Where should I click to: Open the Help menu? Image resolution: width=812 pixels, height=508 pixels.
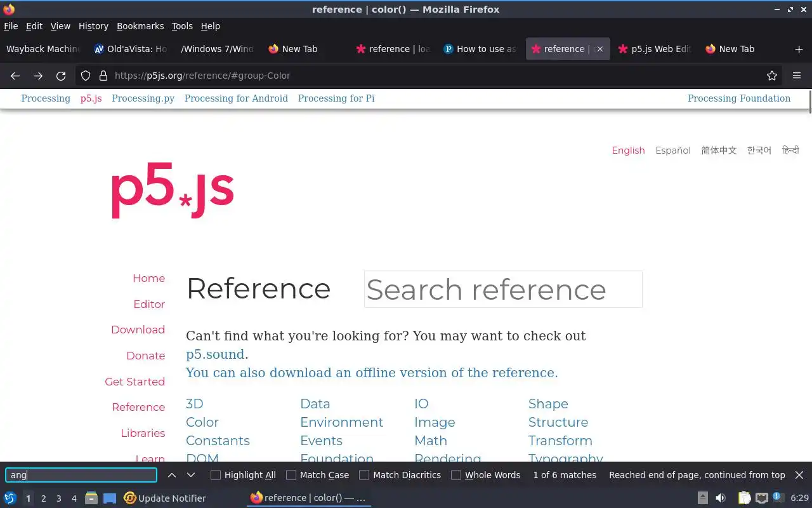pyautogui.click(x=211, y=26)
